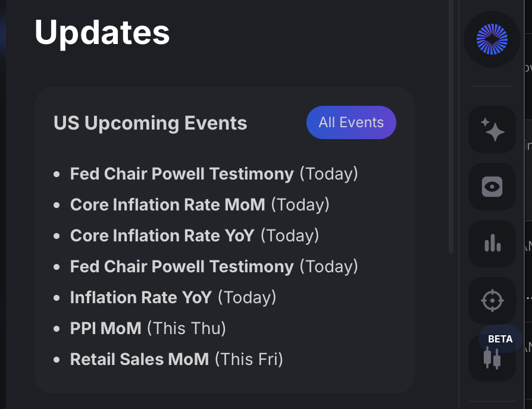Click the (This Thu) date label
532x409 pixels.
click(186, 328)
